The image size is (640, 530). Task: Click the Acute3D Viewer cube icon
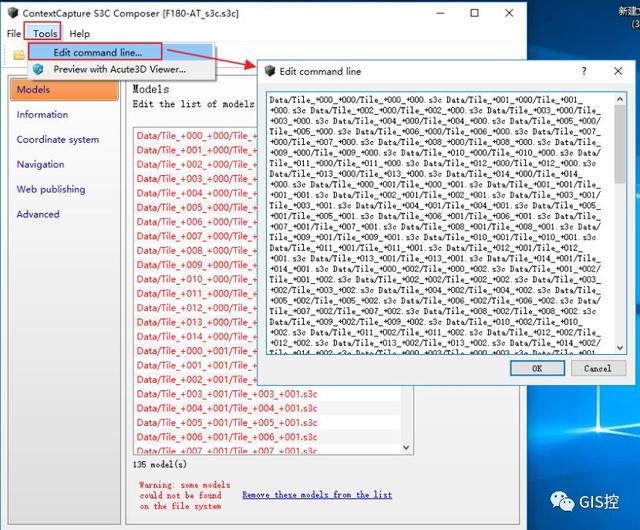(38, 69)
